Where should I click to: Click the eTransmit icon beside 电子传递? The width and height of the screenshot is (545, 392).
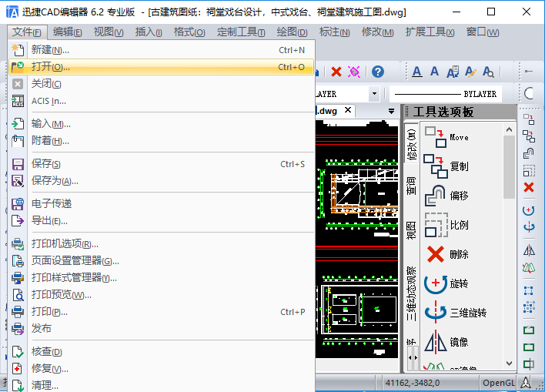18,203
